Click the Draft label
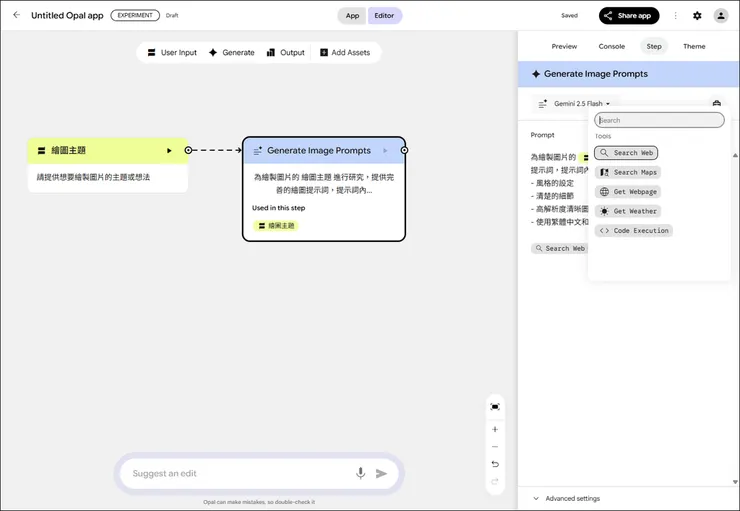This screenshot has width=740, height=511. 172,15
